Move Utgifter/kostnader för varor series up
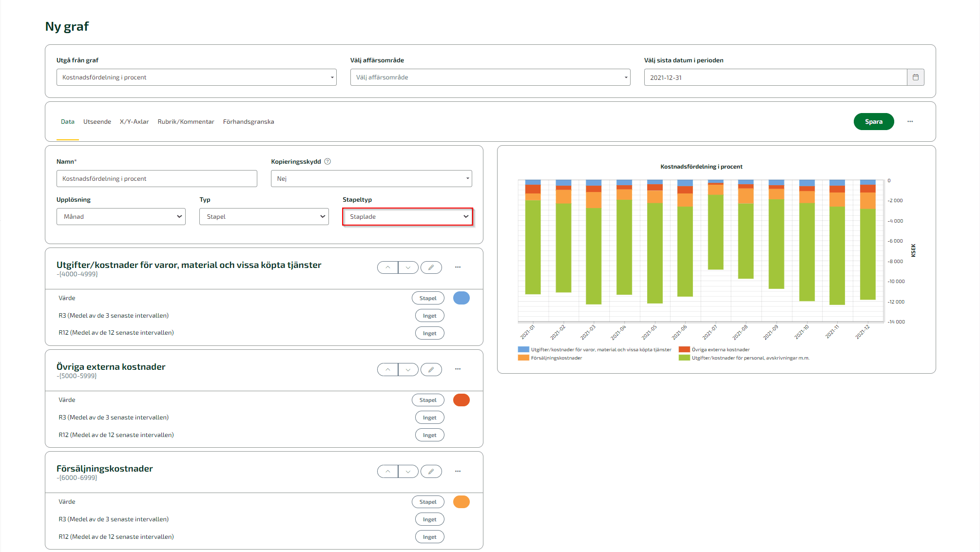Image resolution: width=980 pixels, height=552 pixels. (387, 267)
